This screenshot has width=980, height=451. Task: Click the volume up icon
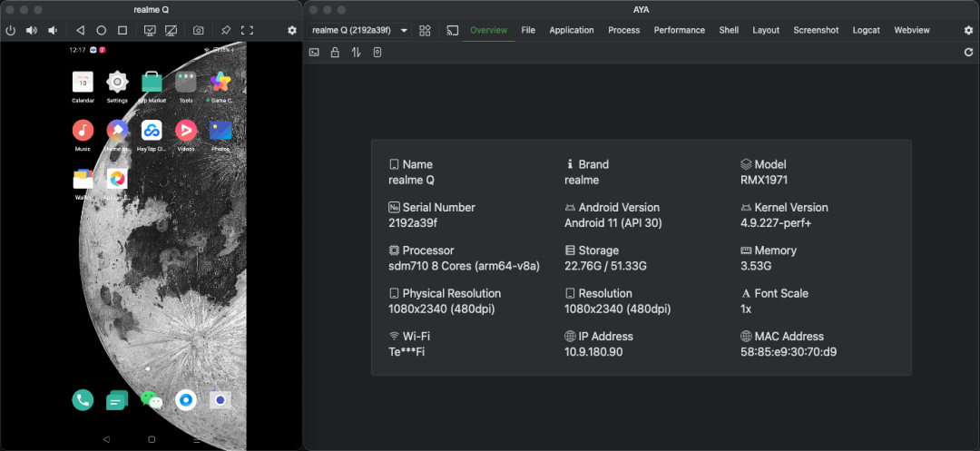32,30
